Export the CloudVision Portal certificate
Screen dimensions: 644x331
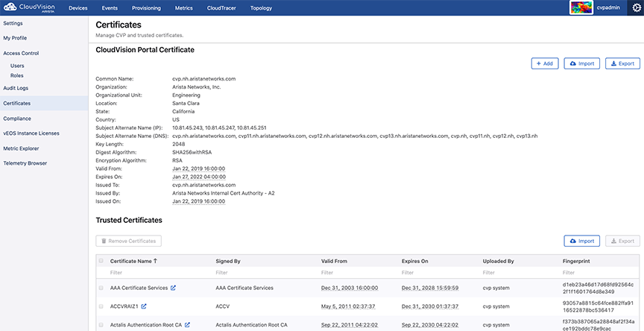tap(622, 63)
